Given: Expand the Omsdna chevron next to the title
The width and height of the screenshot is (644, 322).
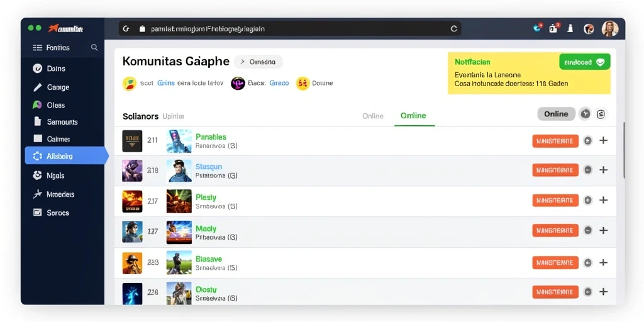Looking at the screenshot, I should click(x=242, y=62).
